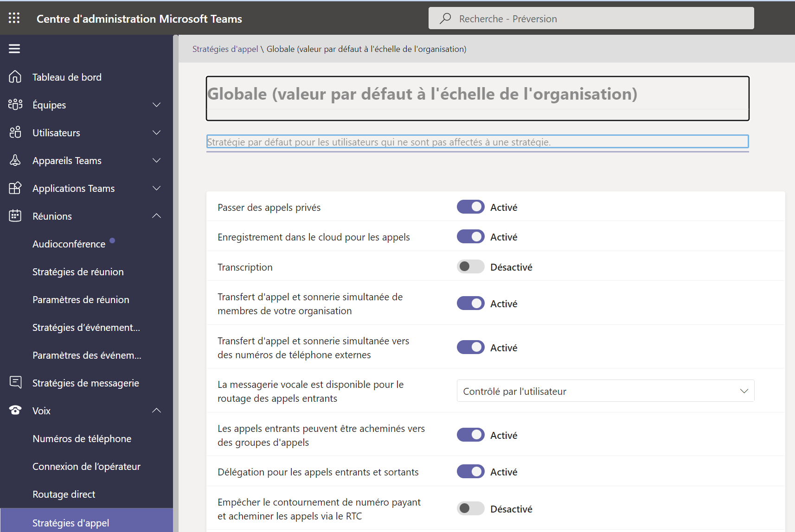The height and width of the screenshot is (532, 795).
Task: Turn off Enregistrement dans le cloud toggle
Action: [x=470, y=237]
